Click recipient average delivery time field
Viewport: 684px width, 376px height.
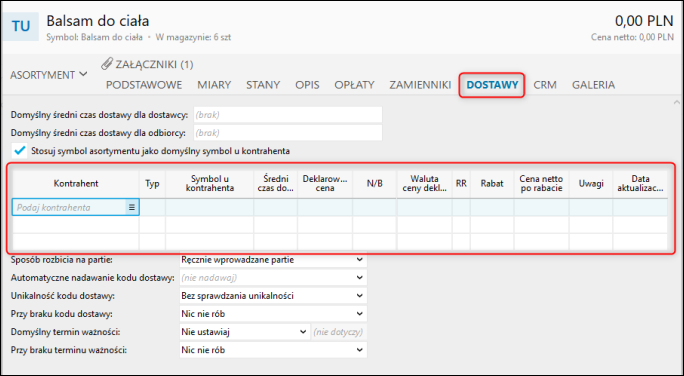click(x=287, y=133)
